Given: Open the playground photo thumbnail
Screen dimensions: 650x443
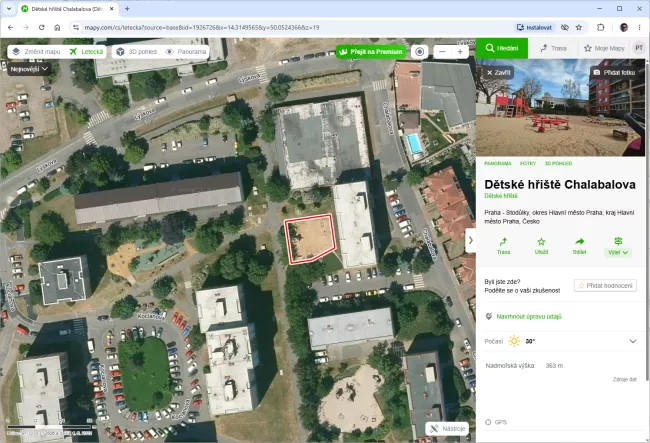Looking at the screenshot, I should coord(560,108).
